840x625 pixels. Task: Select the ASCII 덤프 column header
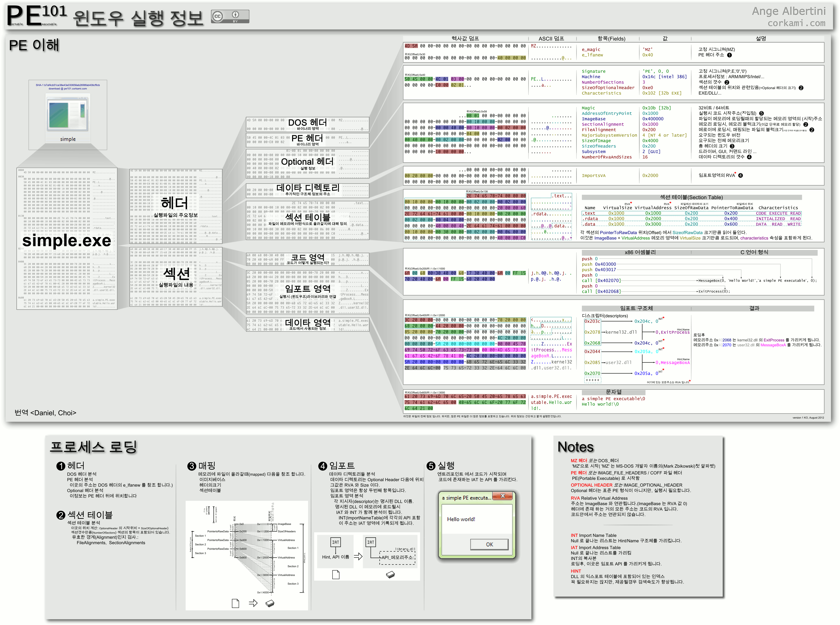coord(551,39)
